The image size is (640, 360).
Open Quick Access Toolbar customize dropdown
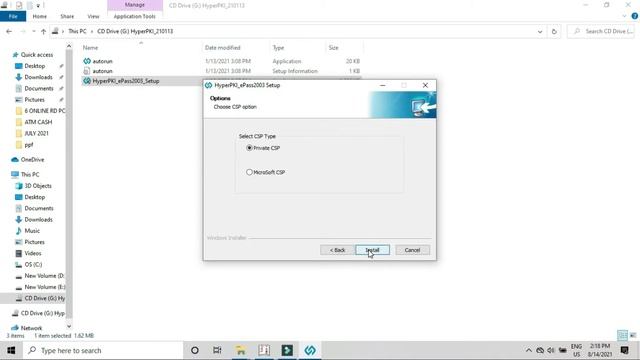click(38, 5)
